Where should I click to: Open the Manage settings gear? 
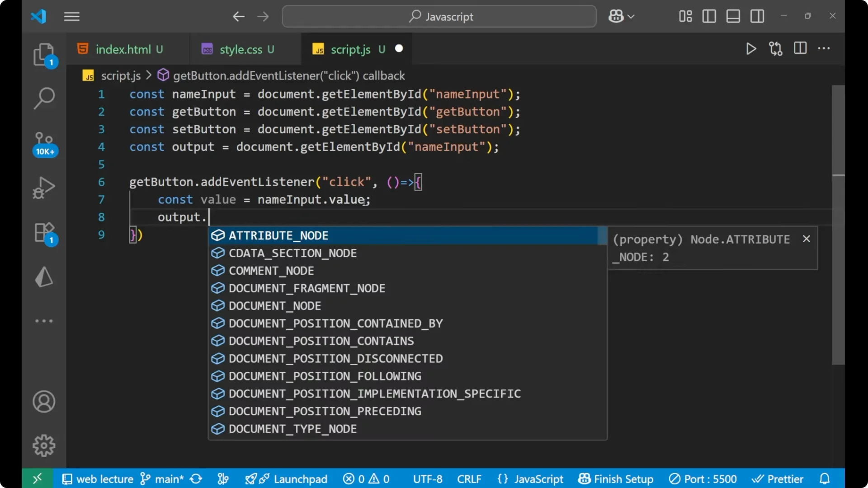[x=44, y=445]
